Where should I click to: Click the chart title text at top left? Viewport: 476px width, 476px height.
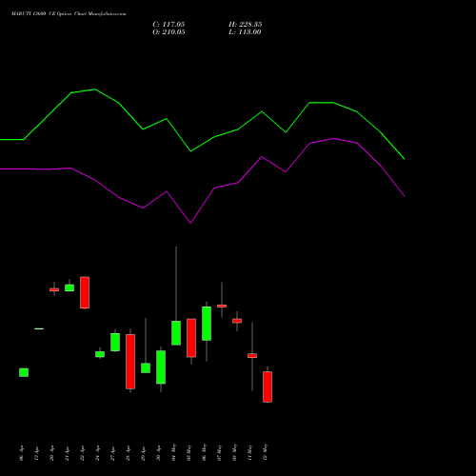[69, 14]
